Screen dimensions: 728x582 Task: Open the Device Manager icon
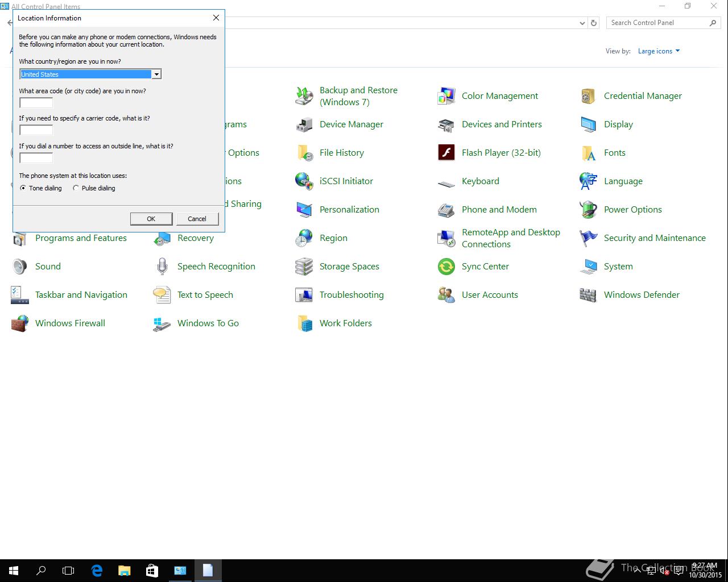pyautogui.click(x=304, y=124)
